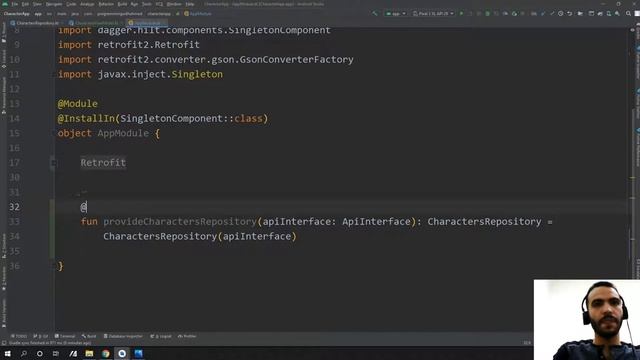Click the Undo arrow icon in toolbar
The height and width of the screenshot is (360, 640).
[x=569, y=13]
